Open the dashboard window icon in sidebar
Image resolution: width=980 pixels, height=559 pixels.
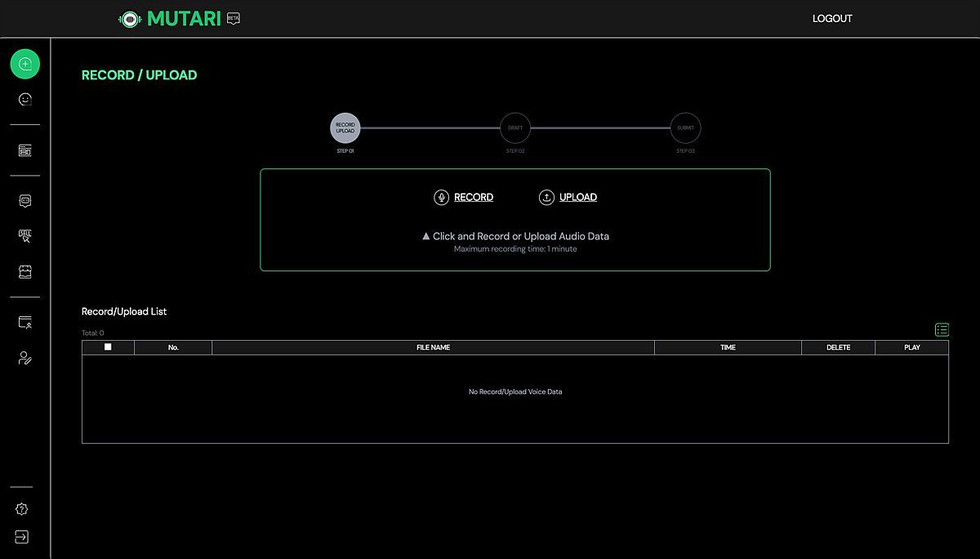click(24, 150)
